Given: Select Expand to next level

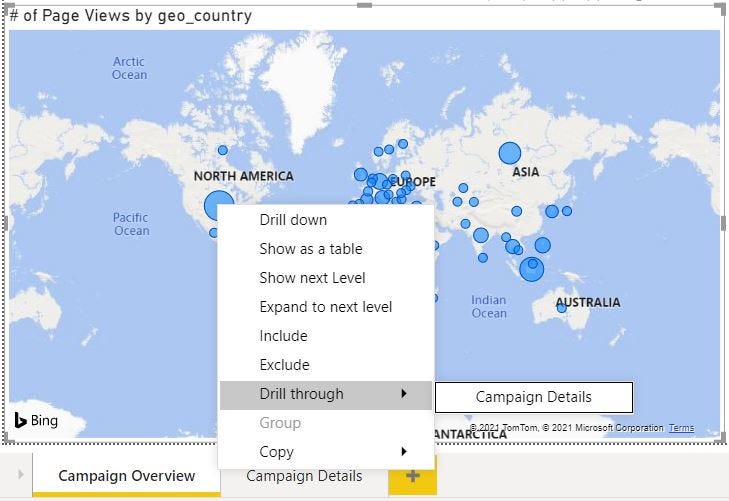Looking at the screenshot, I should 325,307.
